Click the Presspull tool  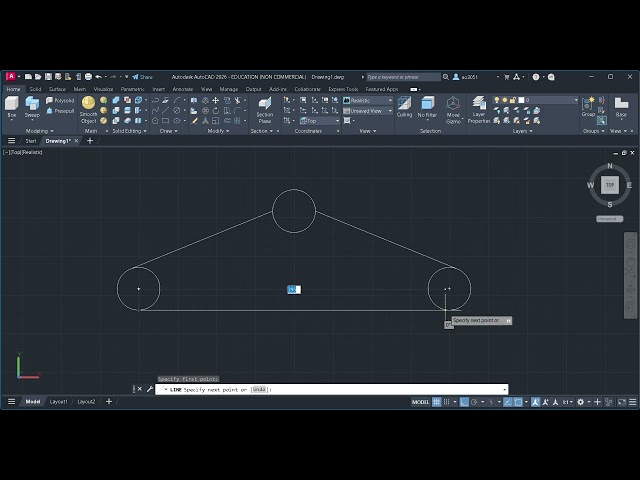coord(60,111)
